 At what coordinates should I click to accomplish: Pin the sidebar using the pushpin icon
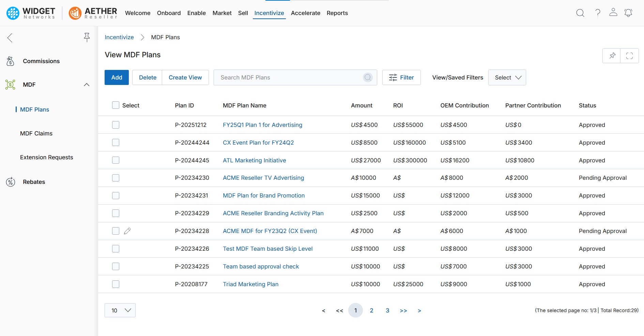pos(87,37)
